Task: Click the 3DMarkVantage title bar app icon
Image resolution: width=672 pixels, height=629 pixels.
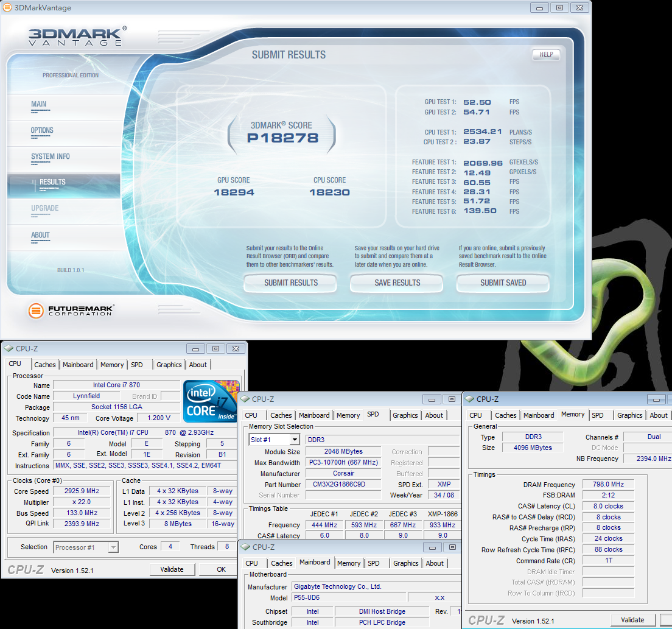Action: (7, 8)
